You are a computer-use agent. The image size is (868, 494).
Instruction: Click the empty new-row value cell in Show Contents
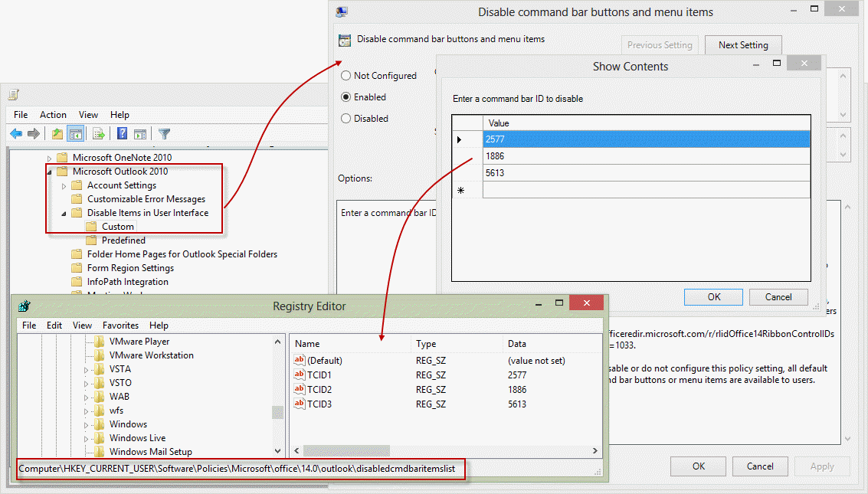point(646,190)
